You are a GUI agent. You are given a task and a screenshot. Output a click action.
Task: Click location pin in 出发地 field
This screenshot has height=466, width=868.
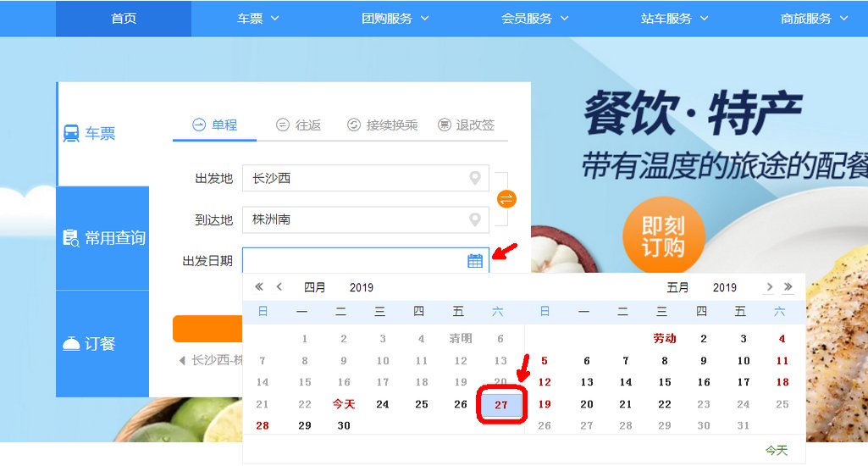point(475,178)
